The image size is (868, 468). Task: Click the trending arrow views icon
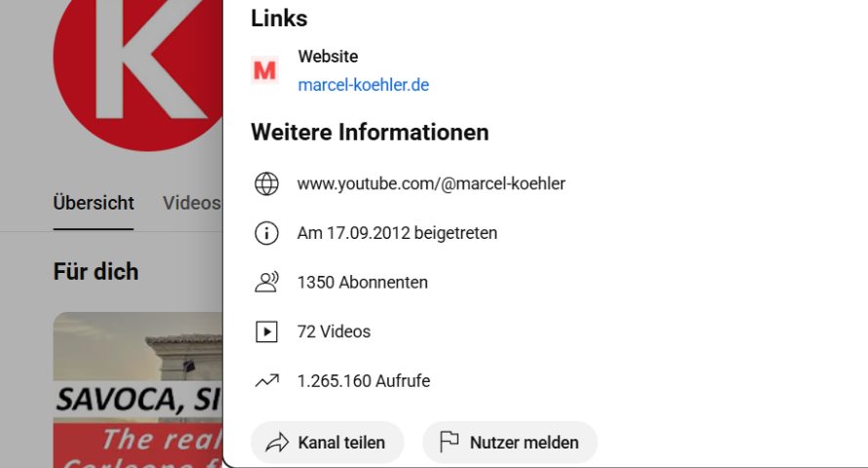266,380
